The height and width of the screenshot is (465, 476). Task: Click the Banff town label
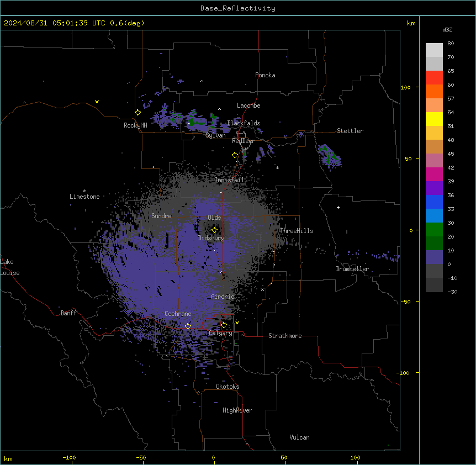coord(68,313)
